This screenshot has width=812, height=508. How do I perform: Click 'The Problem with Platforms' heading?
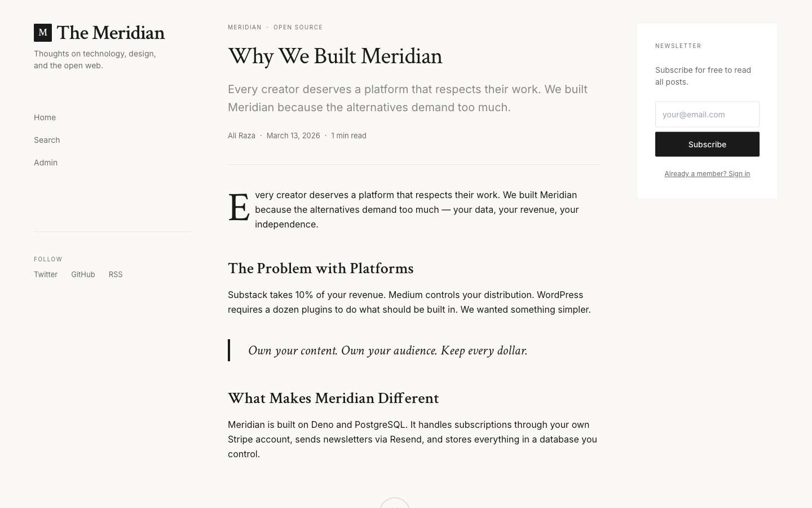(x=320, y=269)
